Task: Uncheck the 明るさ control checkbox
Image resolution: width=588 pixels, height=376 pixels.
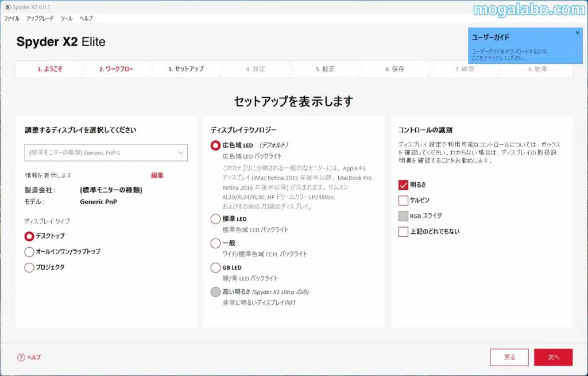Action: (x=403, y=185)
